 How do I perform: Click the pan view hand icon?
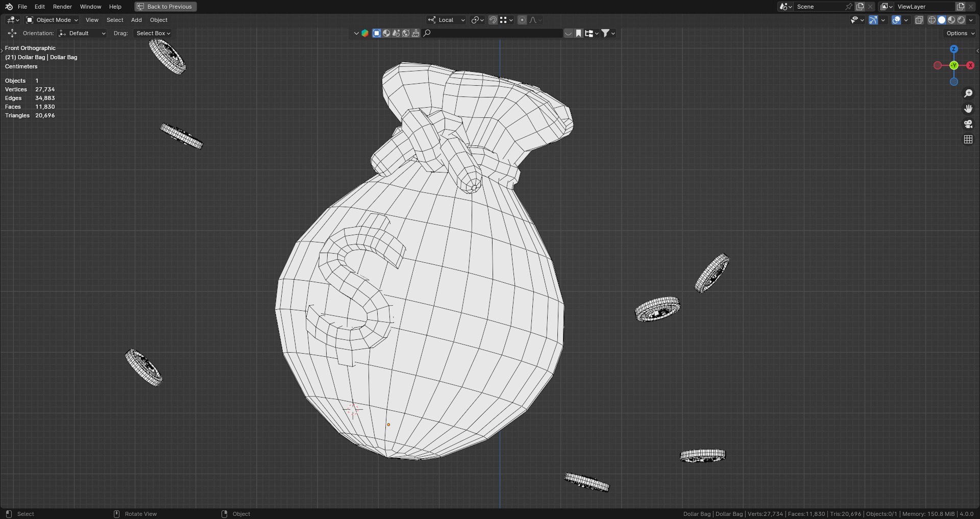[x=968, y=109]
